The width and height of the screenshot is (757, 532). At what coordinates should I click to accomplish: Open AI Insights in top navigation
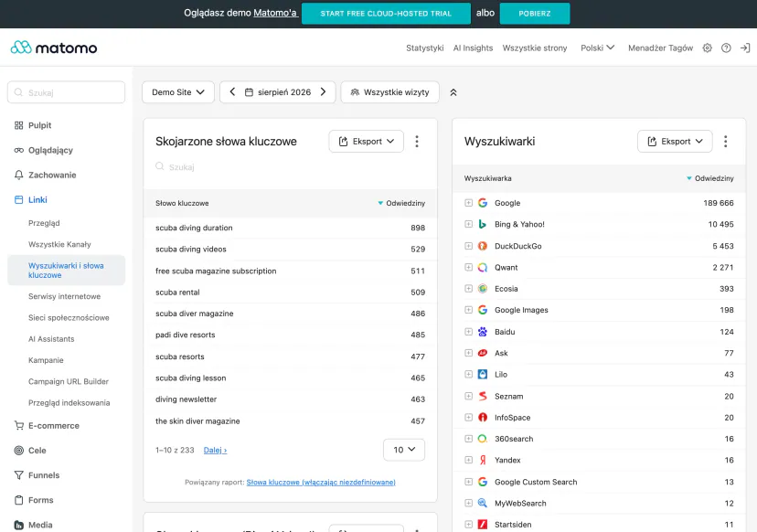point(473,48)
